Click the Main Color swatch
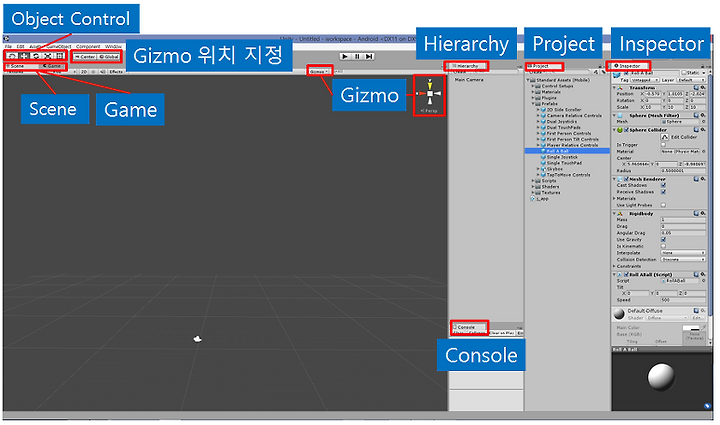Viewport: 720px width, 425px height. tap(691, 328)
